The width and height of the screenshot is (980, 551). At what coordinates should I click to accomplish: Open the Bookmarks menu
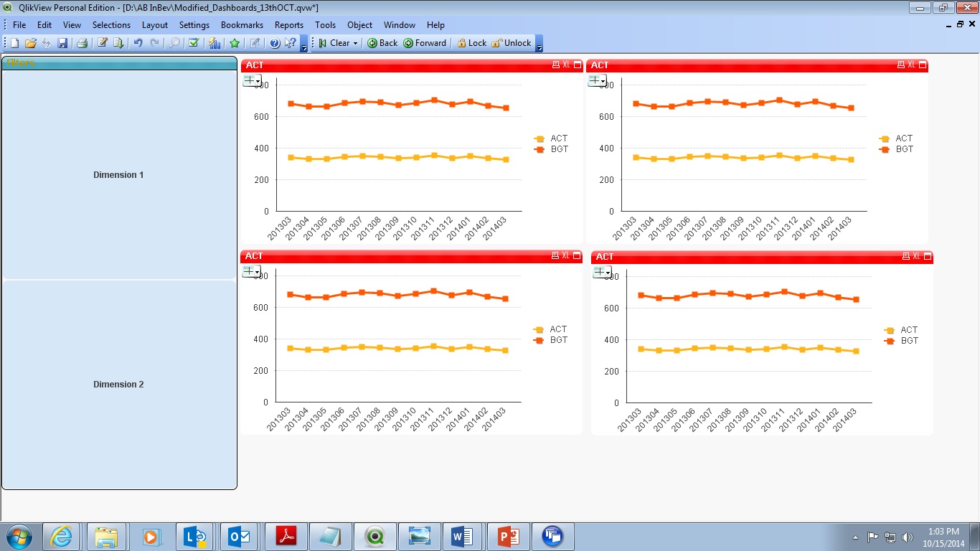(242, 24)
